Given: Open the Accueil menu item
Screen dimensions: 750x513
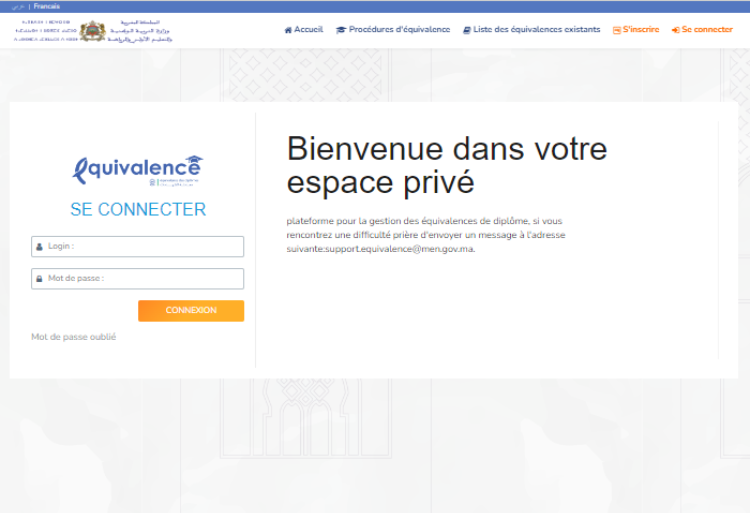Looking at the screenshot, I should click(x=309, y=30).
